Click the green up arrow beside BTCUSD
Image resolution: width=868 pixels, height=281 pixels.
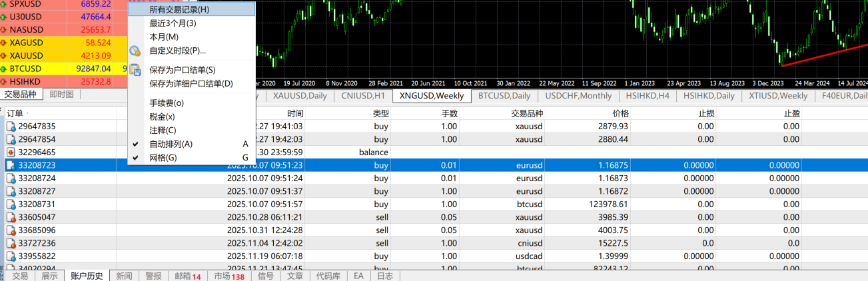(5, 69)
